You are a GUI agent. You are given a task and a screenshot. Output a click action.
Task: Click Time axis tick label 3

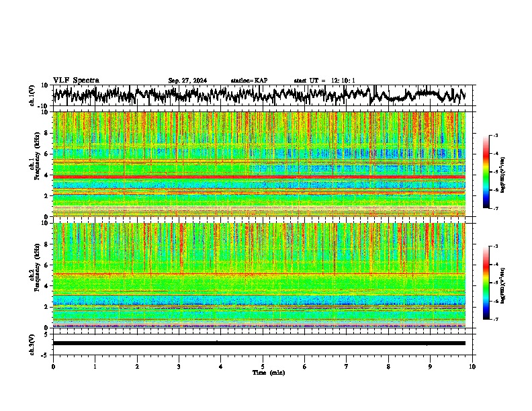click(179, 367)
